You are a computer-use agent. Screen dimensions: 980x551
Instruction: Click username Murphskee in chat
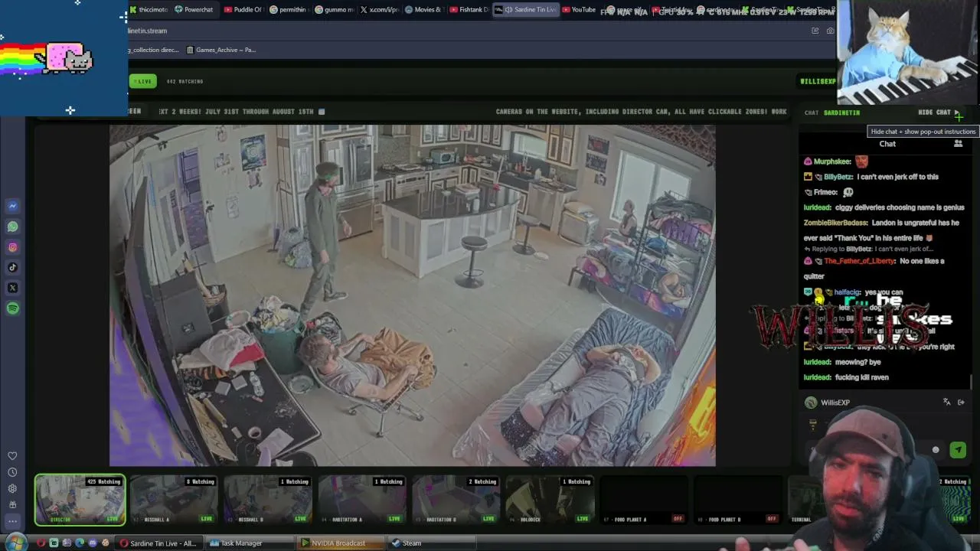point(832,161)
